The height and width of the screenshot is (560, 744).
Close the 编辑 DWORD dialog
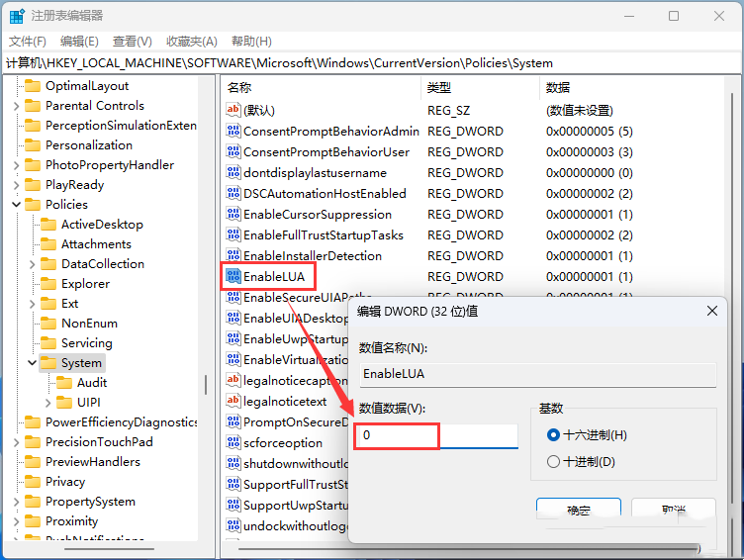[x=711, y=312]
